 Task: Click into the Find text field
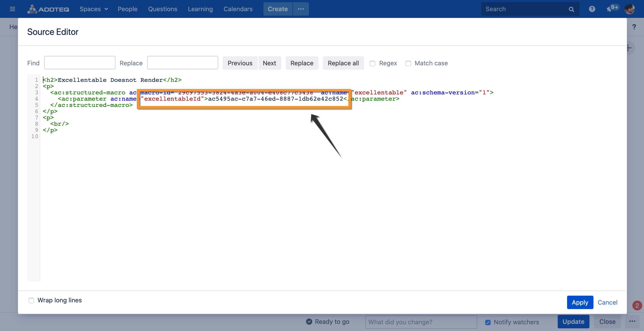[80, 63]
